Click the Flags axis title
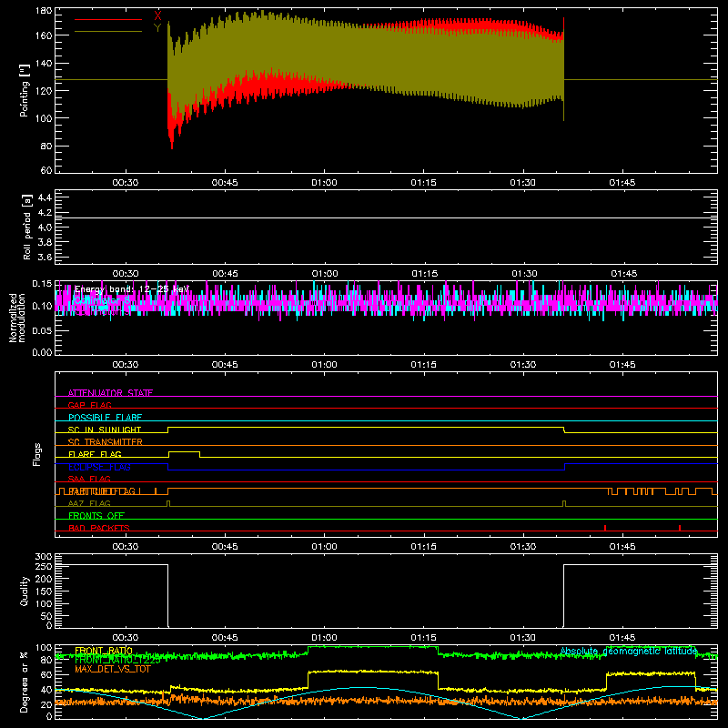Image resolution: width=728 pixels, height=728 pixels. click(x=37, y=454)
